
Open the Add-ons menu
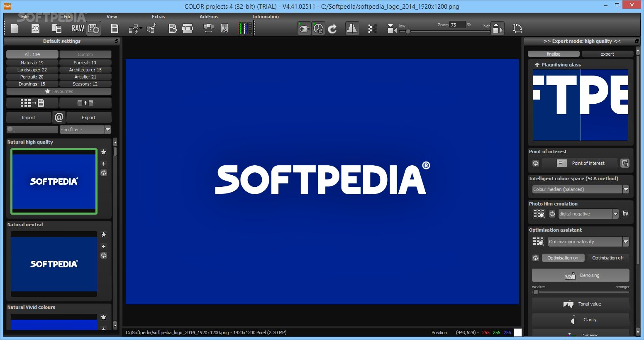(209, 17)
